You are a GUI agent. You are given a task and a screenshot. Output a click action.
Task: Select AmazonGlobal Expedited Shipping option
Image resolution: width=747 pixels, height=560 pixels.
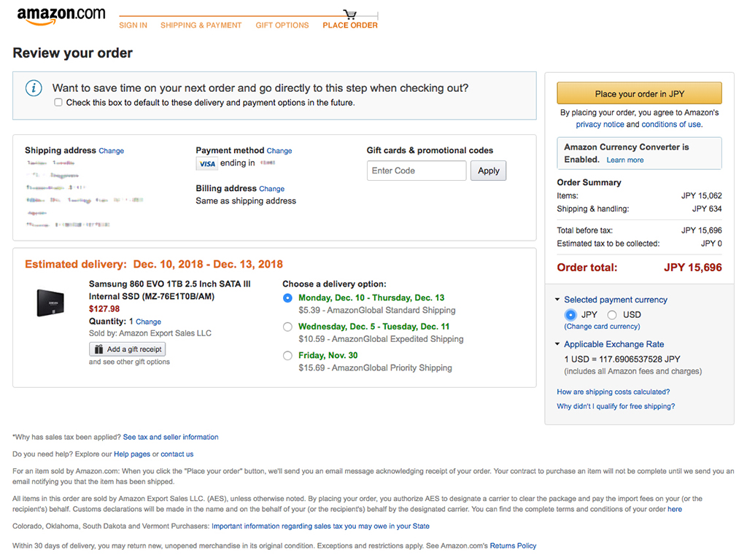click(287, 327)
